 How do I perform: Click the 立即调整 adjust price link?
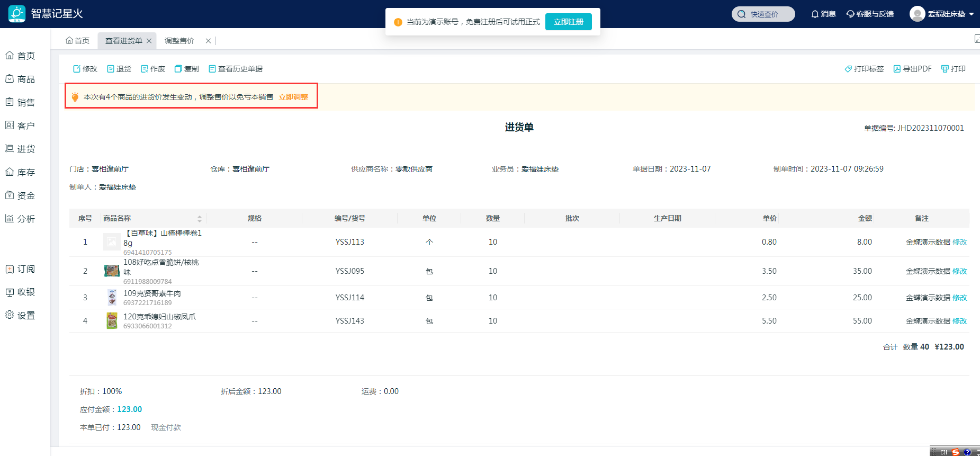pos(293,97)
